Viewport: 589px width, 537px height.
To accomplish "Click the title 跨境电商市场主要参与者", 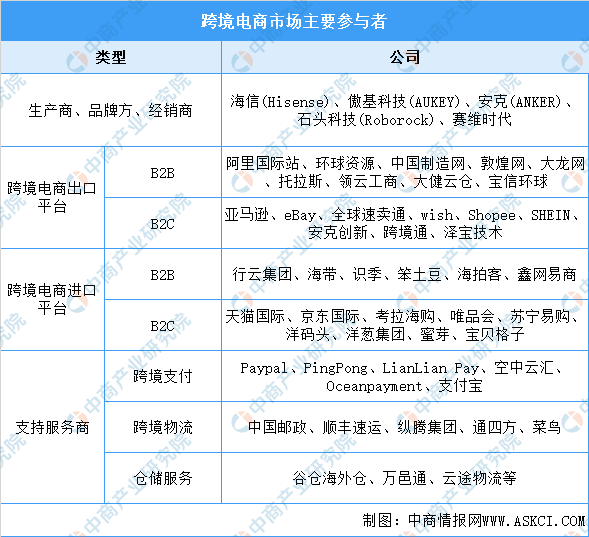I will tap(294, 21).
